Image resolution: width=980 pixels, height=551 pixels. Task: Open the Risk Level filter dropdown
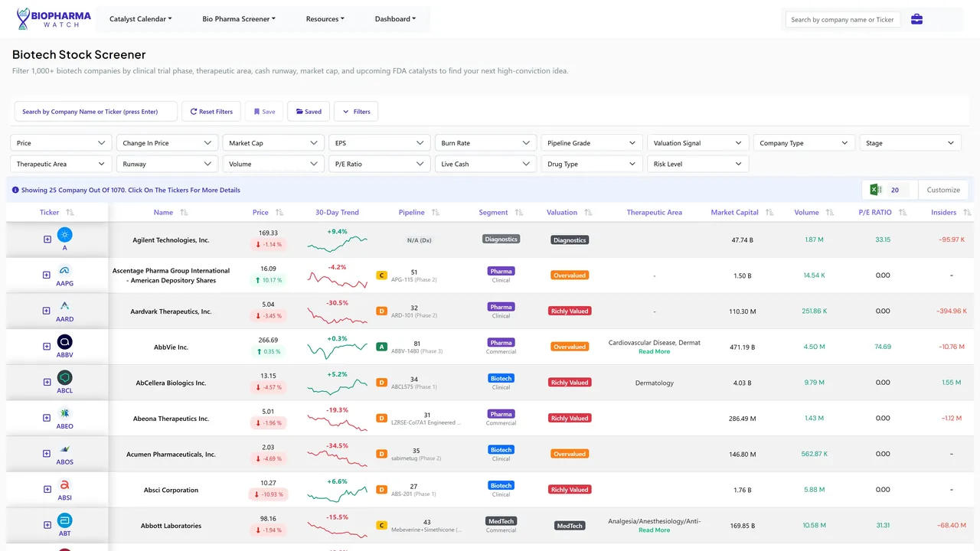pos(697,164)
